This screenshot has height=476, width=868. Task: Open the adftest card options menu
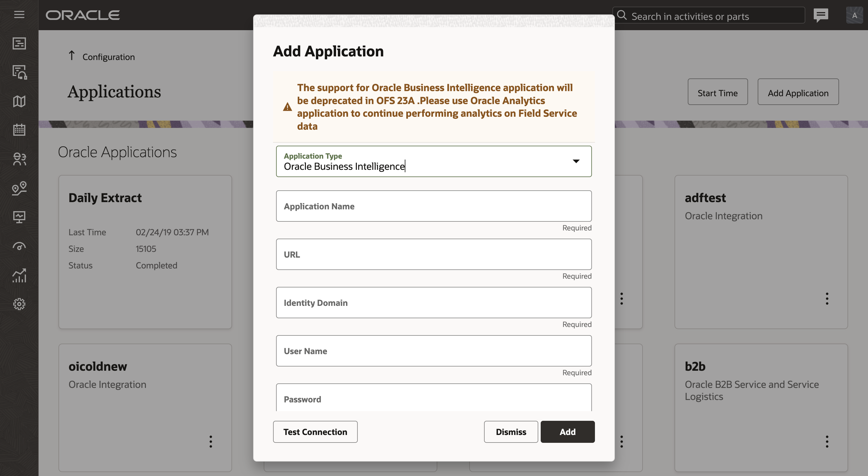tap(827, 299)
